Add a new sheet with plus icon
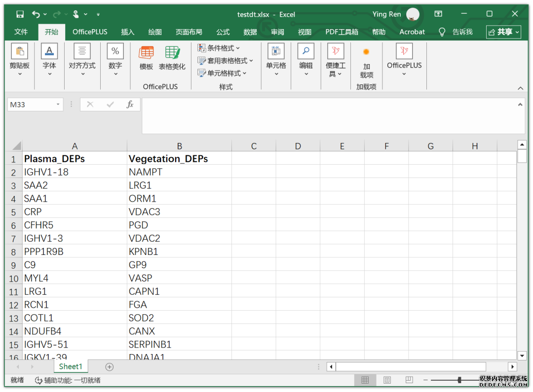The image size is (533, 392). click(x=110, y=367)
